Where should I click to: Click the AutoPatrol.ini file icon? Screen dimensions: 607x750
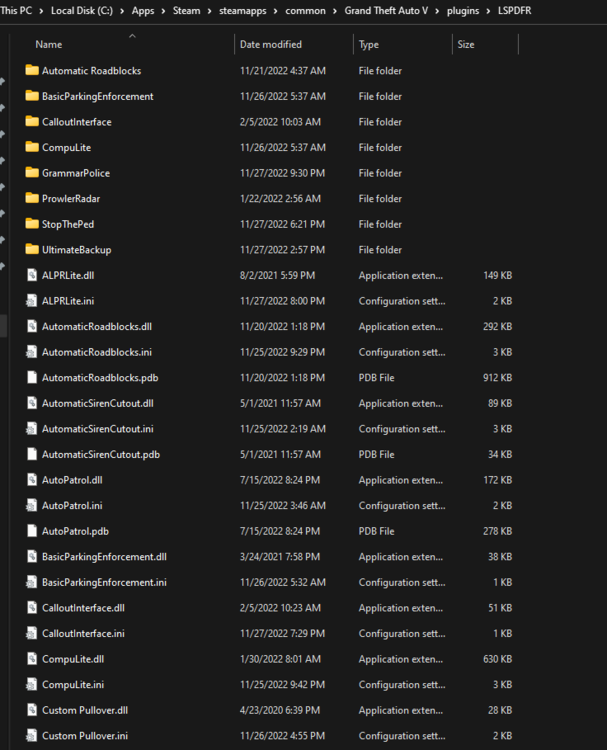[x=32, y=506]
